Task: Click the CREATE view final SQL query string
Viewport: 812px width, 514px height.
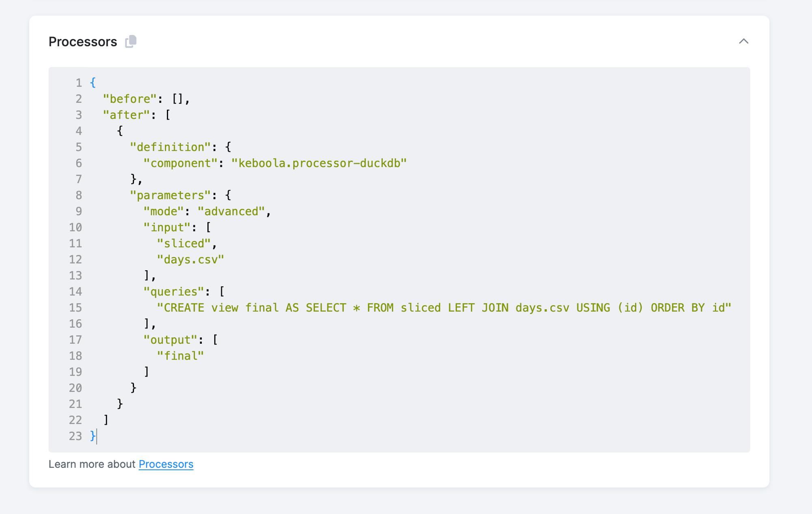Action: (443, 308)
